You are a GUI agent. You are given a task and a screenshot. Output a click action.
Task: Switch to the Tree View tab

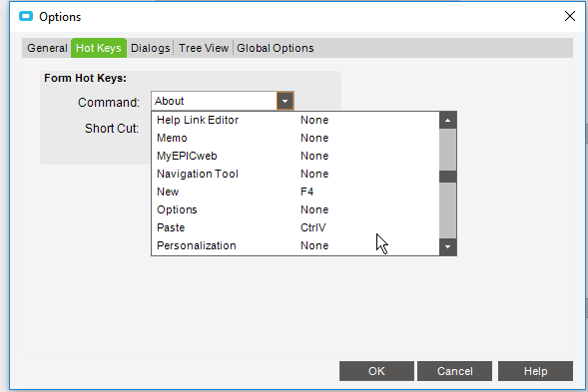point(204,48)
